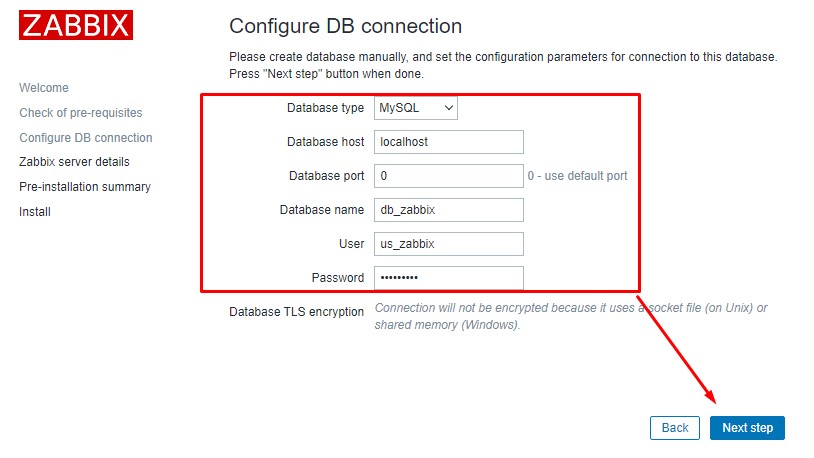The image size is (814, 458).
Task: Click the Database name field
Action: pyautogui.click(x=448, y=210)
